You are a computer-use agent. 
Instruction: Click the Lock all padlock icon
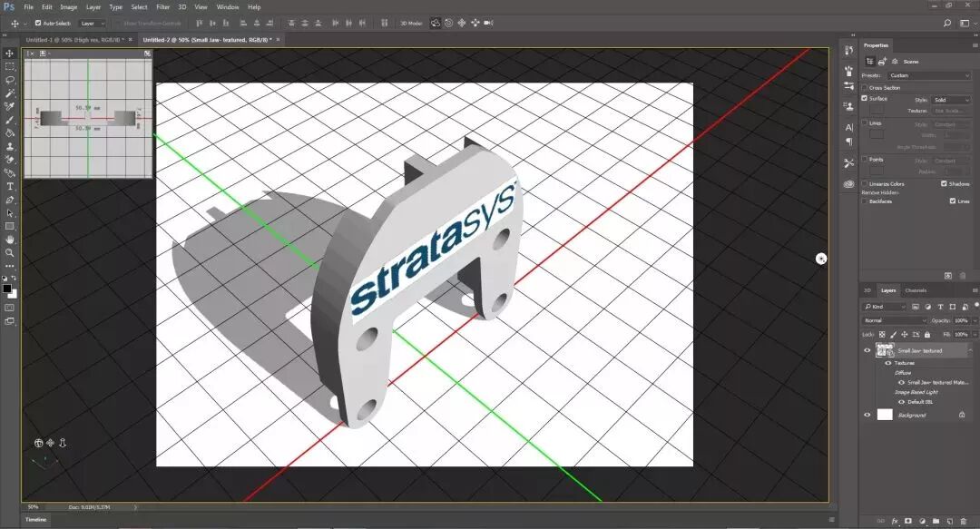pos(927,335)
